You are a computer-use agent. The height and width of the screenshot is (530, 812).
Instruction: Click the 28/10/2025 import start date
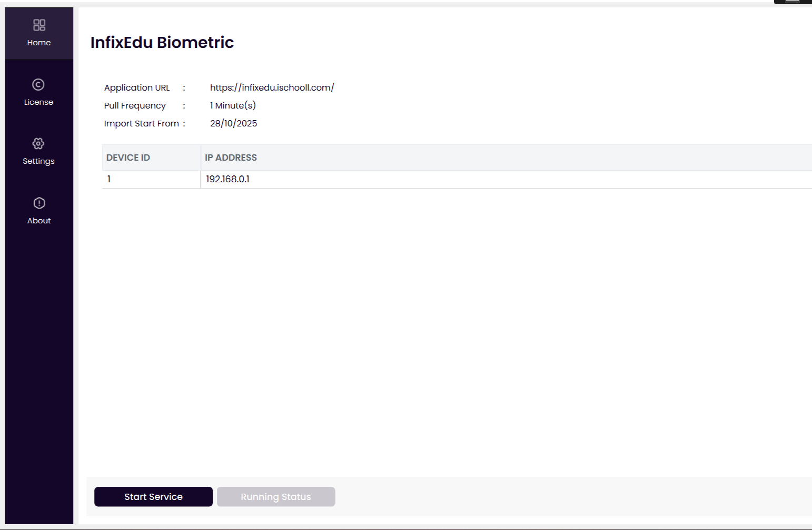point(233,123)
